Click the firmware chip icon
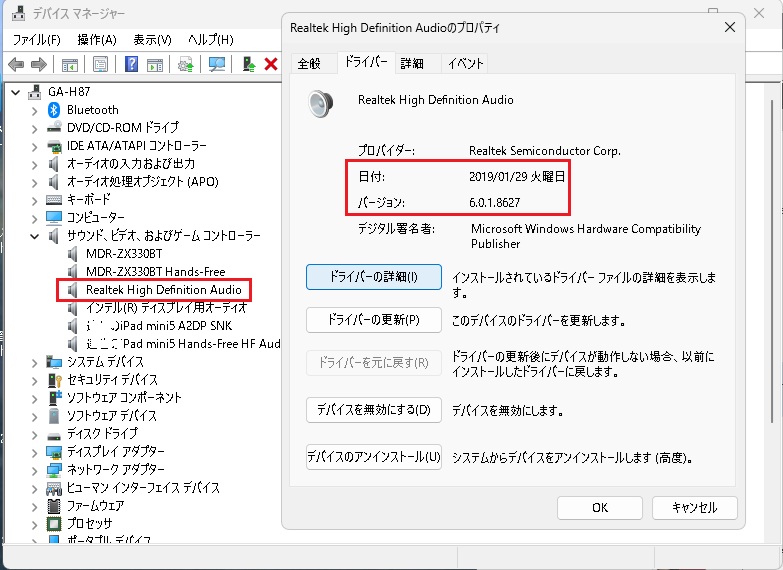783x570 pixels. pyautogui.click(x=54, y=506)
